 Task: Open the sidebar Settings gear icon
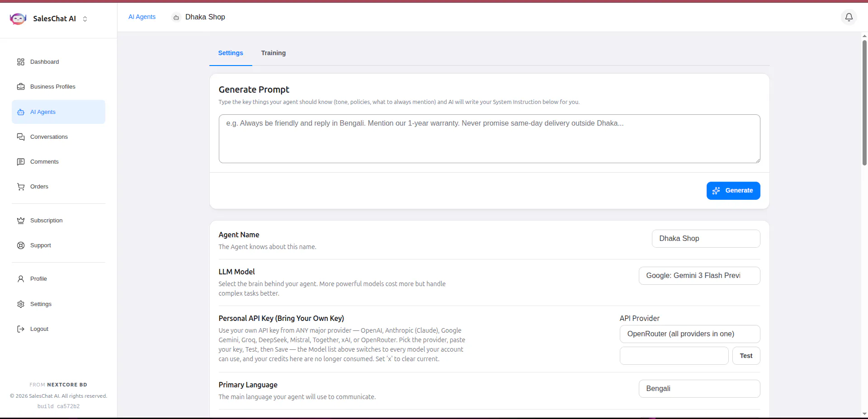point(21,304)
